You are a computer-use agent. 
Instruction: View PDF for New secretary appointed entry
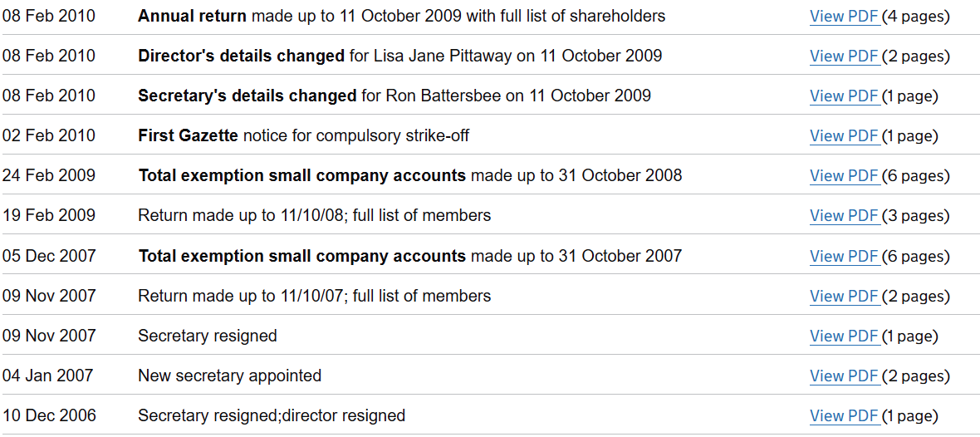(845, 376)
